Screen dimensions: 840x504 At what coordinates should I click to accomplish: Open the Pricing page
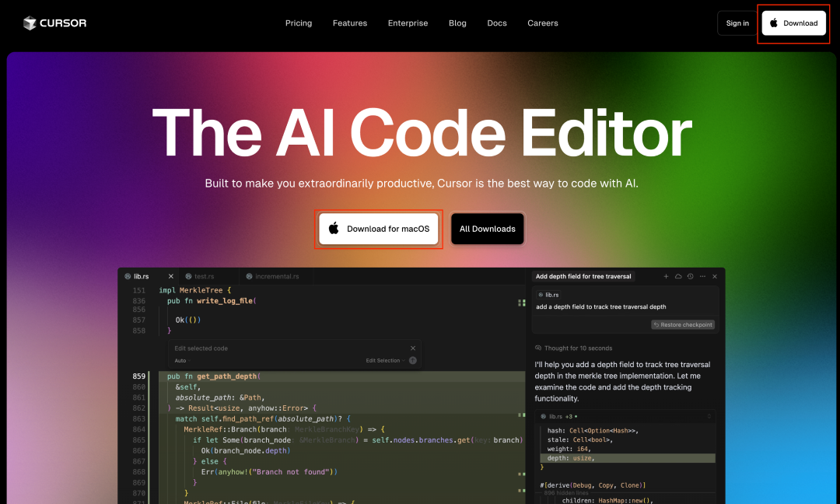click(299, 23)
